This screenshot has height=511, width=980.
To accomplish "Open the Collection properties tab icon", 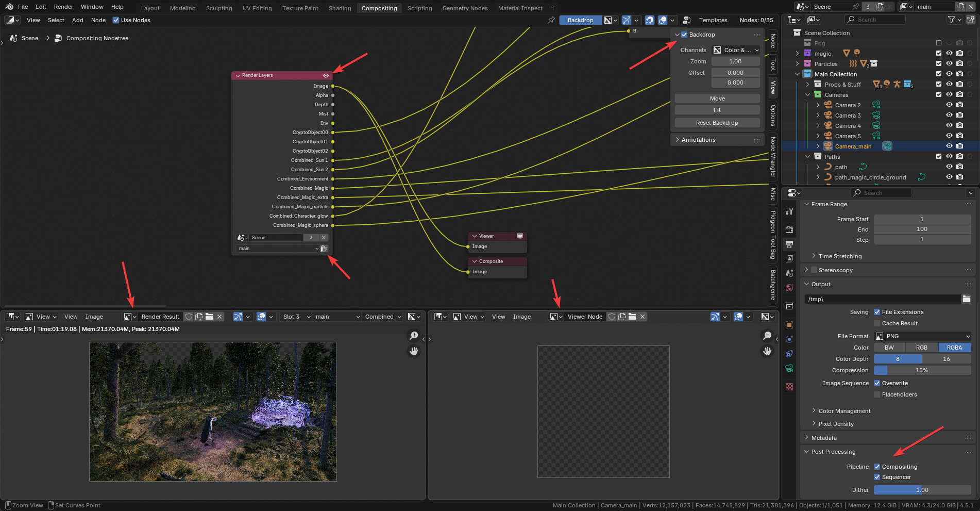I will pyautogui.click(x=789, y=306).
